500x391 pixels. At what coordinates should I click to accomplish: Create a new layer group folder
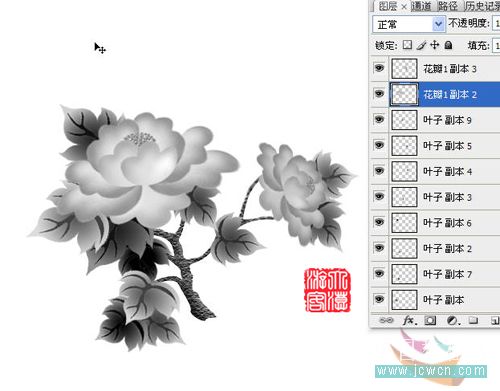tap(473, 320)
